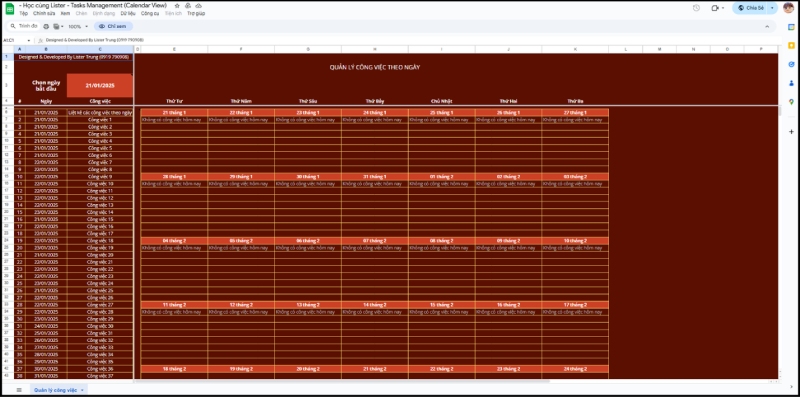Star the document title
The width and height of the screenshot is (800, 397).
pos(177,6)
